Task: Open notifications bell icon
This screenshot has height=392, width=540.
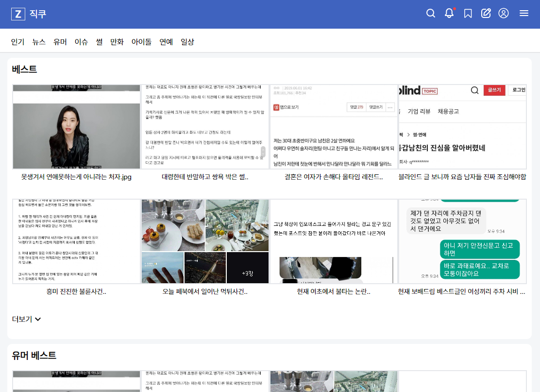Action: [x=449, y=14]
